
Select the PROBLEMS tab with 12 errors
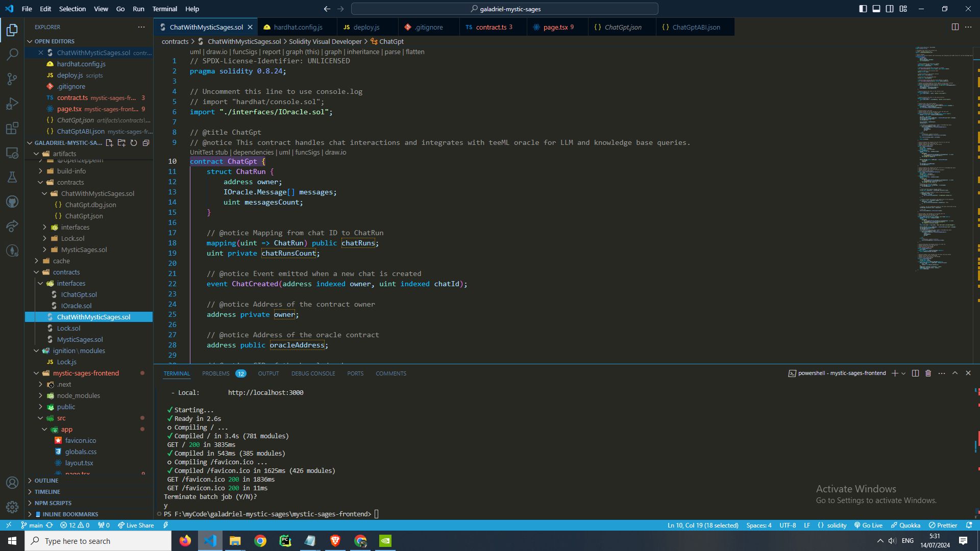216,373
